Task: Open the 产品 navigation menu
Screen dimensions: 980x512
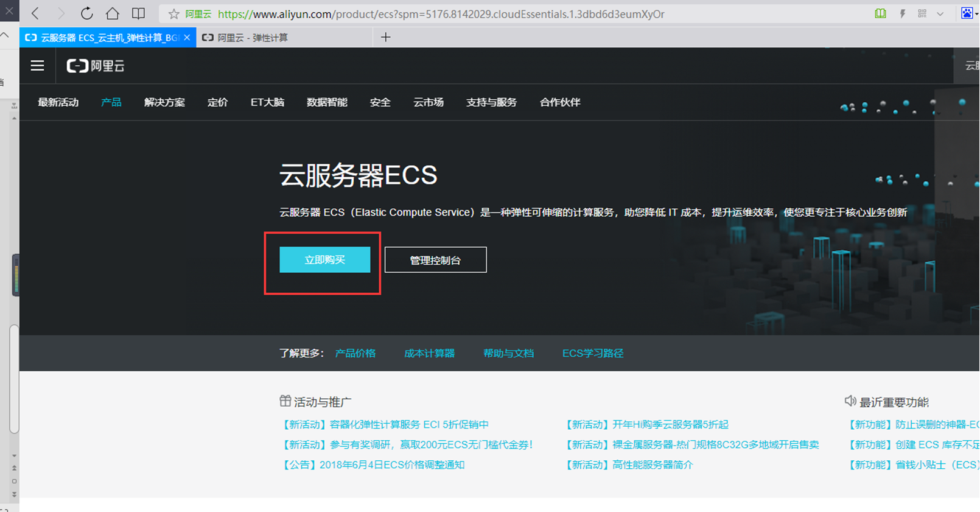Action: coord(111,102)
